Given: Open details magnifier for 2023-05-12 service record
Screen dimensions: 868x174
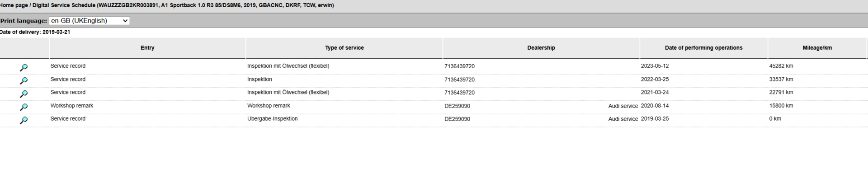Looking at the screenshot, I should pos(24,67).
